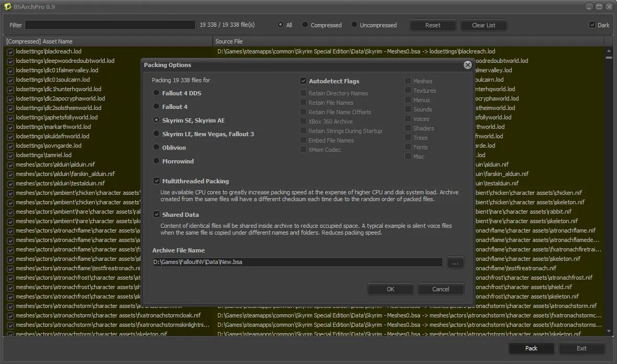
Task: Uncheck the Shared Data option
Action: (157, 215)
